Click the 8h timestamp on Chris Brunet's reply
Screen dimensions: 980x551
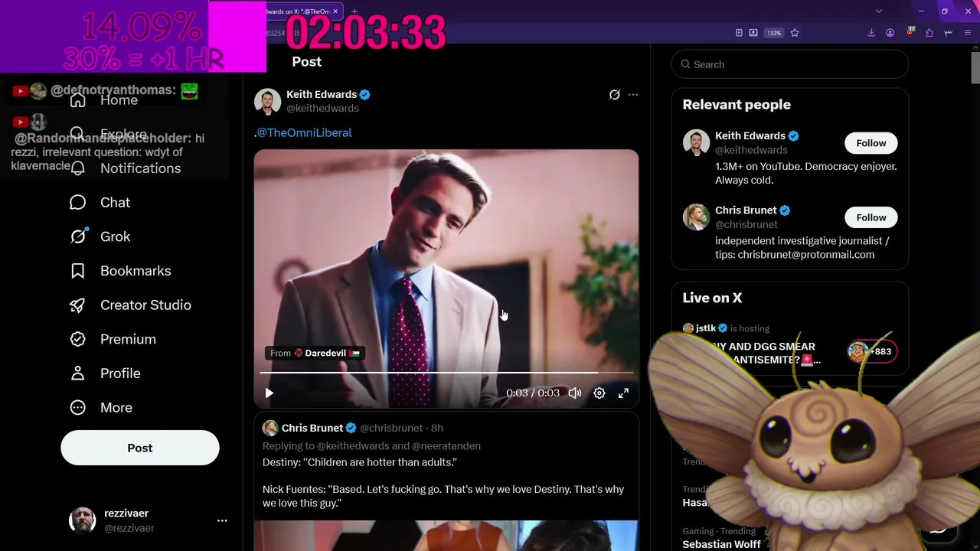click(436, 429)
